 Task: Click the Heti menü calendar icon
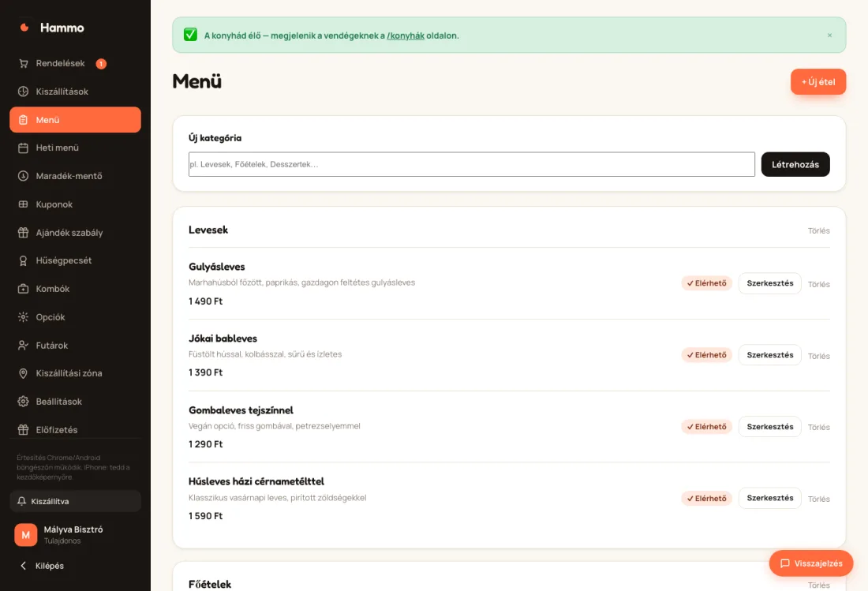(23, 148)
